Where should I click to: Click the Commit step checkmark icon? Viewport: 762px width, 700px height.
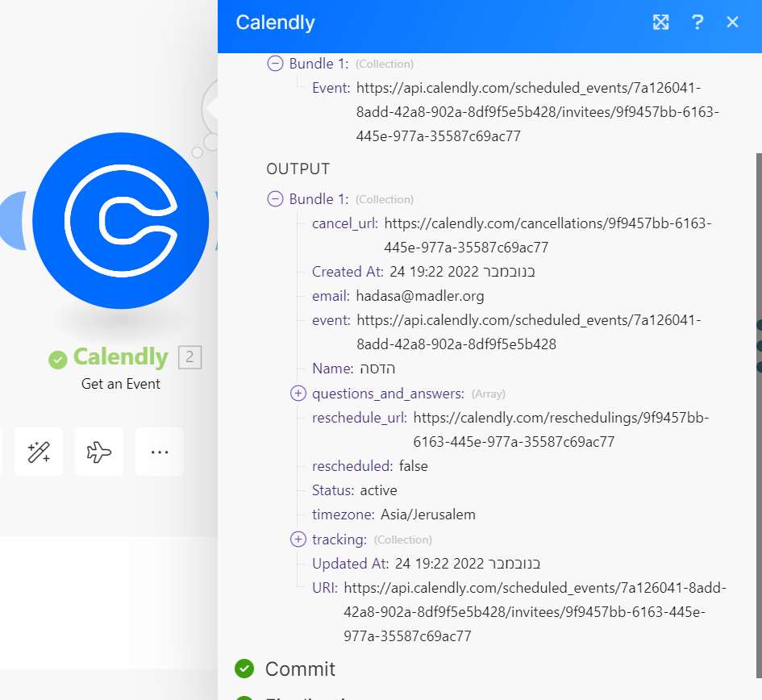coord(244,669)
